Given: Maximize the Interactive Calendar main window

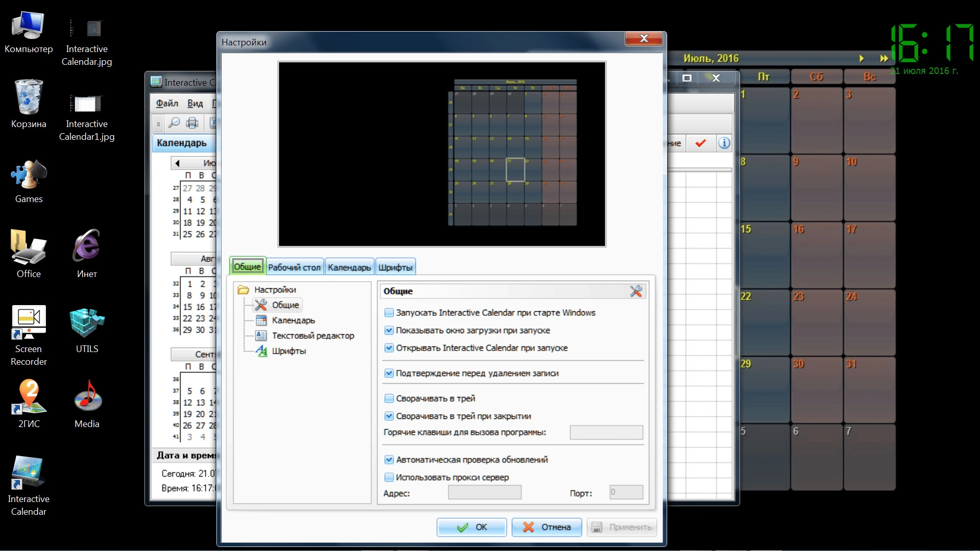Looking at the screenshot, I should pos(687,78).
